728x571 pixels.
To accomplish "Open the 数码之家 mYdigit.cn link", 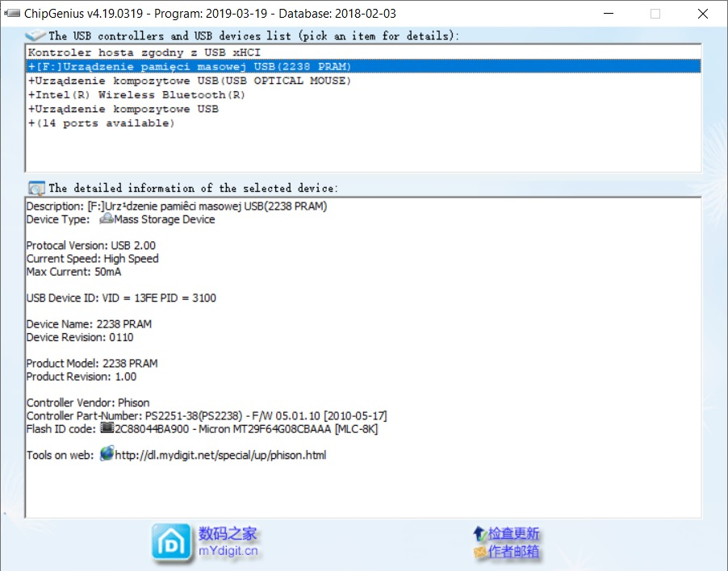I will coord(228,541).
